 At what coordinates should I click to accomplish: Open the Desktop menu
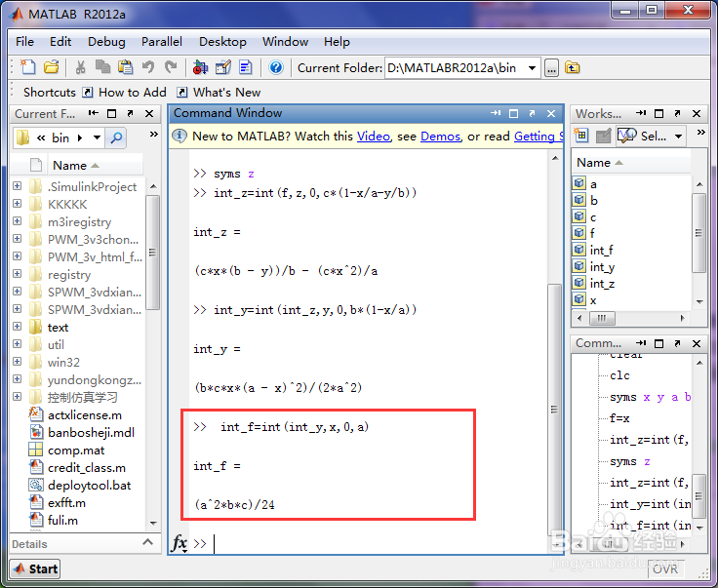coord(222,42)
